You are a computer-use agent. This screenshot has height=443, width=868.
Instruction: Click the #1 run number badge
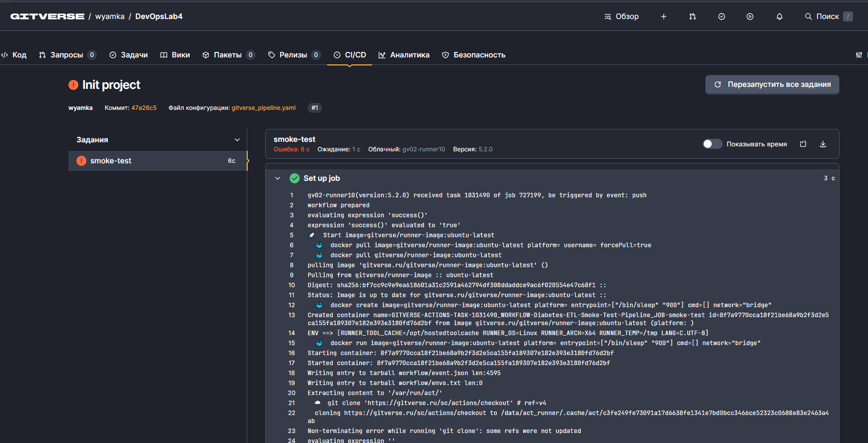(315, 108)
